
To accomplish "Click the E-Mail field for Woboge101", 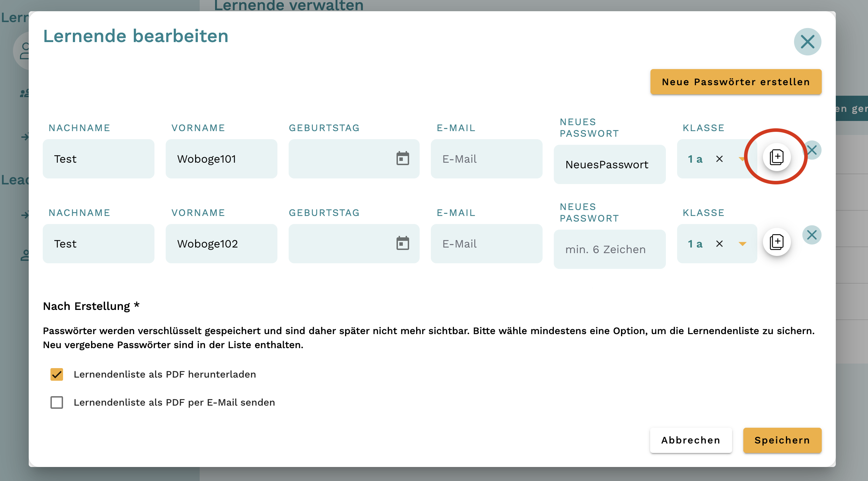I will point(487,158).
